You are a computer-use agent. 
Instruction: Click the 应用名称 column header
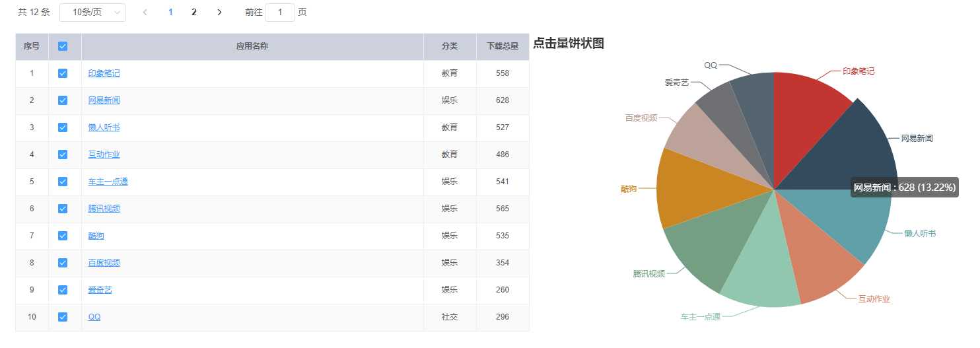point(252,46)
